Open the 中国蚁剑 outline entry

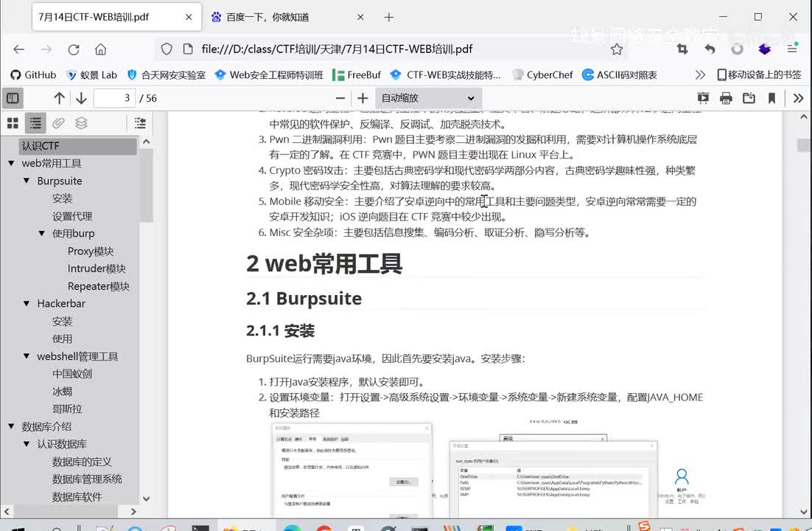pyautogui.click(x=72, y=374)
